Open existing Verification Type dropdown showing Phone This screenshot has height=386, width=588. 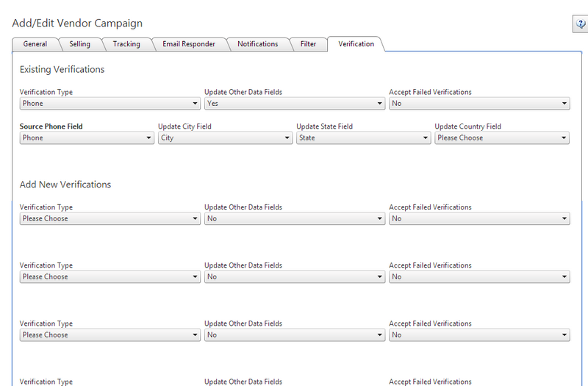coord(110,104)
